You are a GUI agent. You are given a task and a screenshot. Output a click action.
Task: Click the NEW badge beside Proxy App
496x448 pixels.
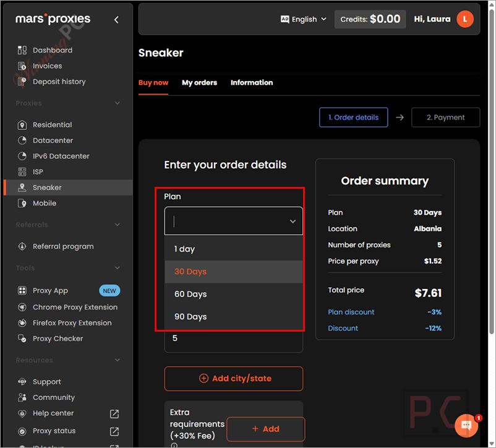[x=109, y=291]
